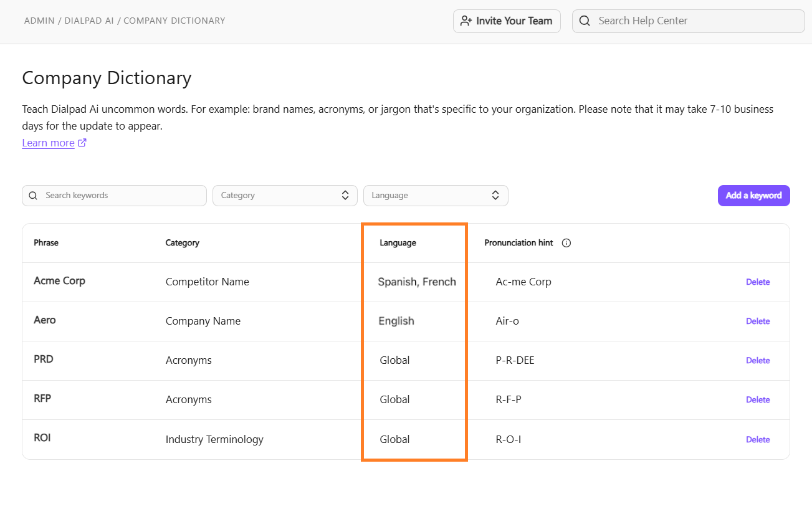The width and height of the screenshot is (812, 519).
Task: Delete the Aero keyword
Action: point(758,321)
